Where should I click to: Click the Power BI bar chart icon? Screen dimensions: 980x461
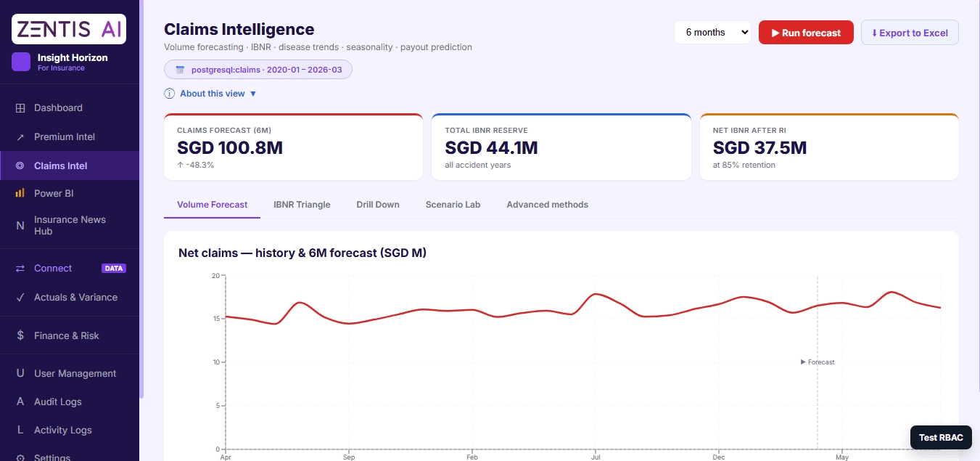[x=20, y=194]
